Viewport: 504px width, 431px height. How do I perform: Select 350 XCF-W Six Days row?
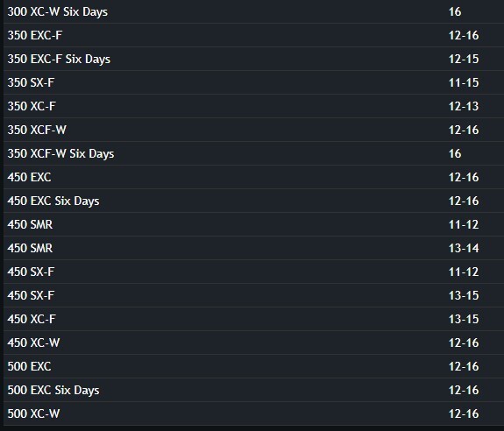pyautogui.click(x=253, y=153)
